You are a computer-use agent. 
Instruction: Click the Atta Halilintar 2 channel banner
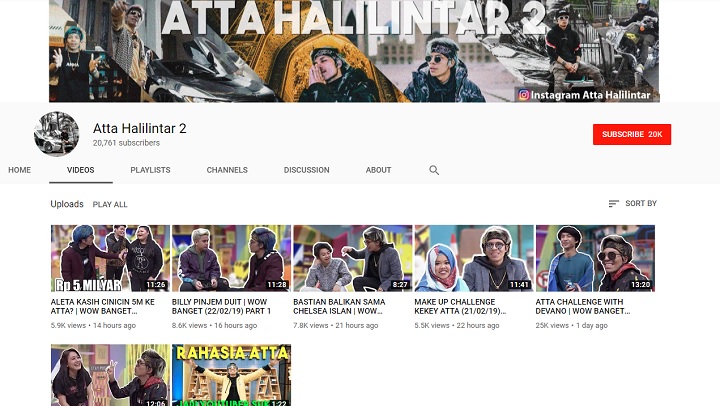(x=354, y=51)
